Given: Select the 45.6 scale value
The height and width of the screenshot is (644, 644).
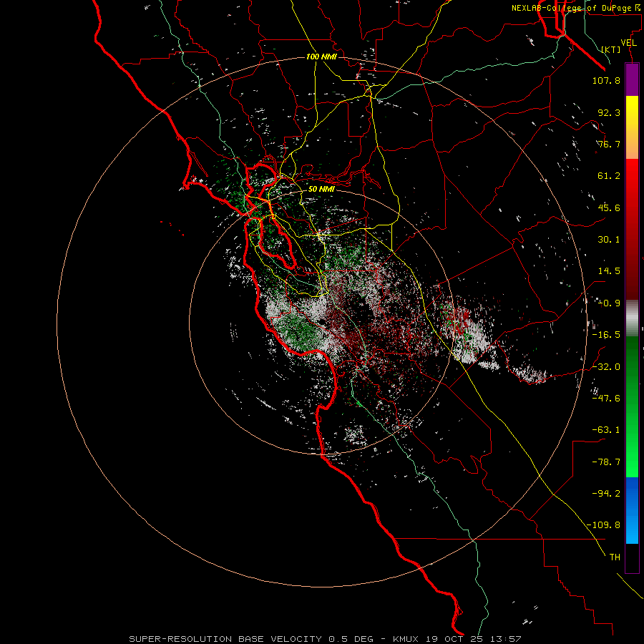Looking at the screenshot, I should click(609, 208).
